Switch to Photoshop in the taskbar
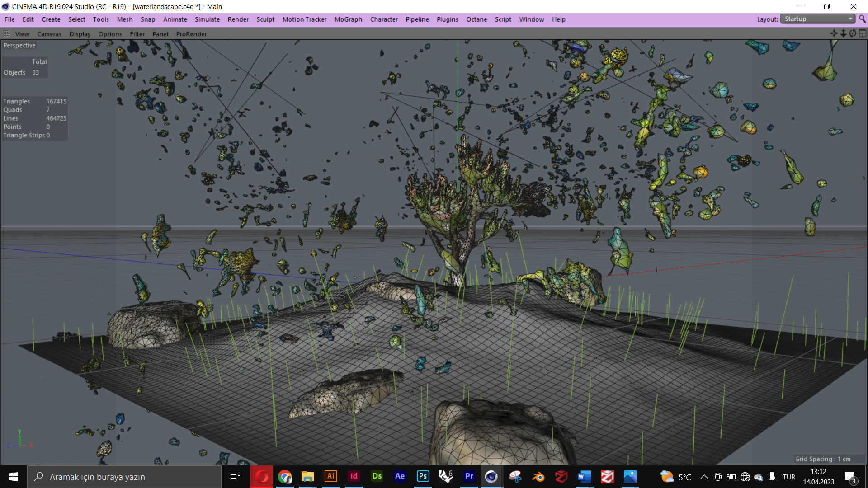 point(423,476)
